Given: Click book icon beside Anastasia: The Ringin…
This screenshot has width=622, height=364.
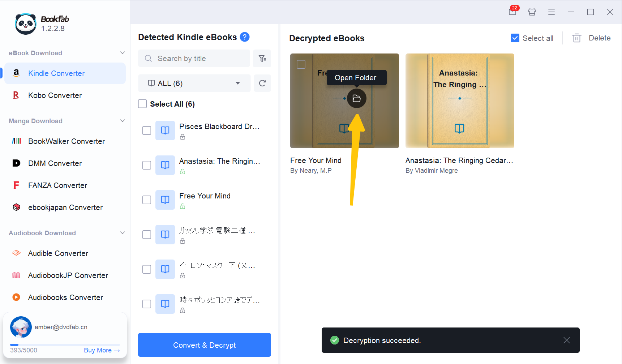Looking at the screenshot, I should point(165,165).
